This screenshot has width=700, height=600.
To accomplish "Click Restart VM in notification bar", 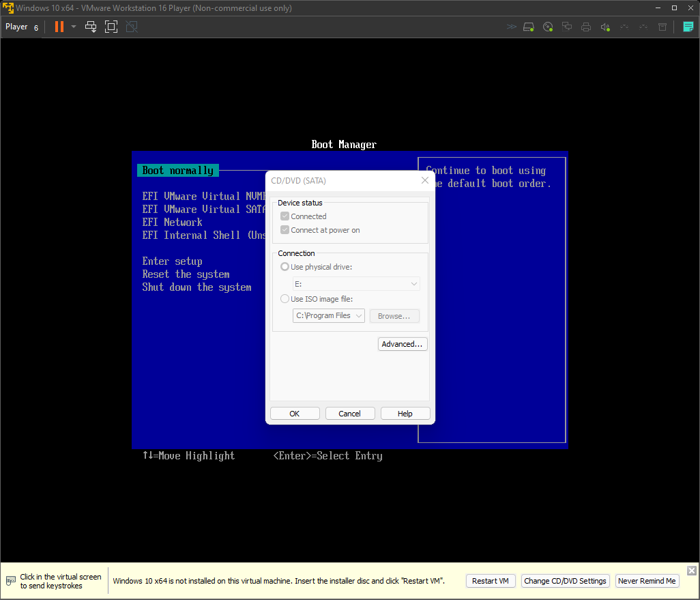I will click(491, 581).
